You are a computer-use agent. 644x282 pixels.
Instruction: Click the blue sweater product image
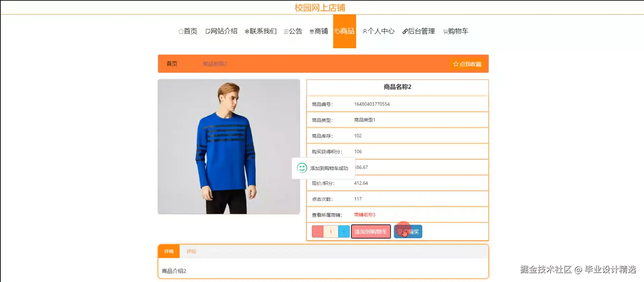pyautogui.click(x=229, y=147)
